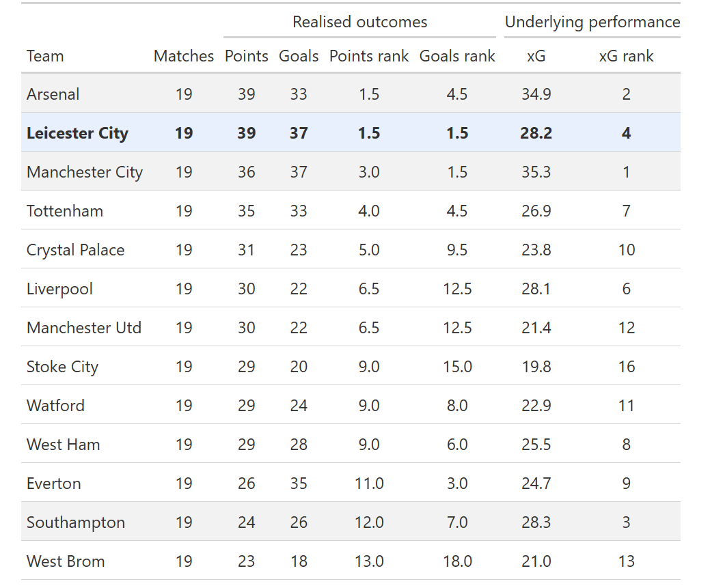This screenshot has height=588, width=710.
Task: Click the xG rank column header
Action: (x=626, y=56)
